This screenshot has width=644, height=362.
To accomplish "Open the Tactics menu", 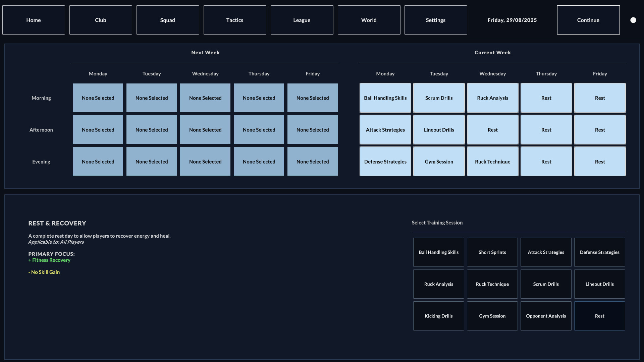I will point(235,20).
